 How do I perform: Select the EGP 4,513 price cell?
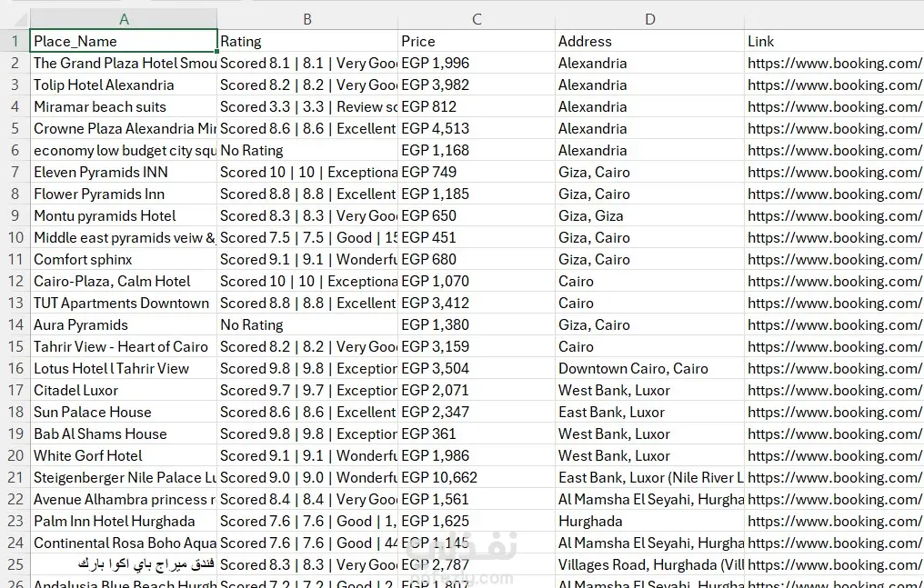click(x=477, y=128)
